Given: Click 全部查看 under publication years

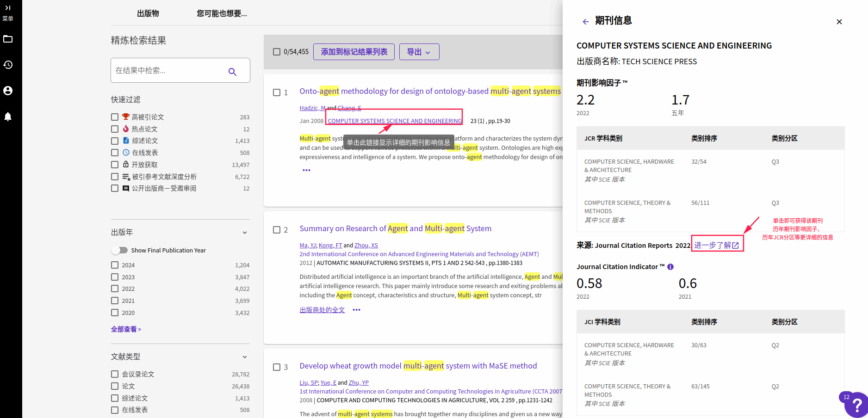Looking at the screenshot, I should click(x=126, y=329).
